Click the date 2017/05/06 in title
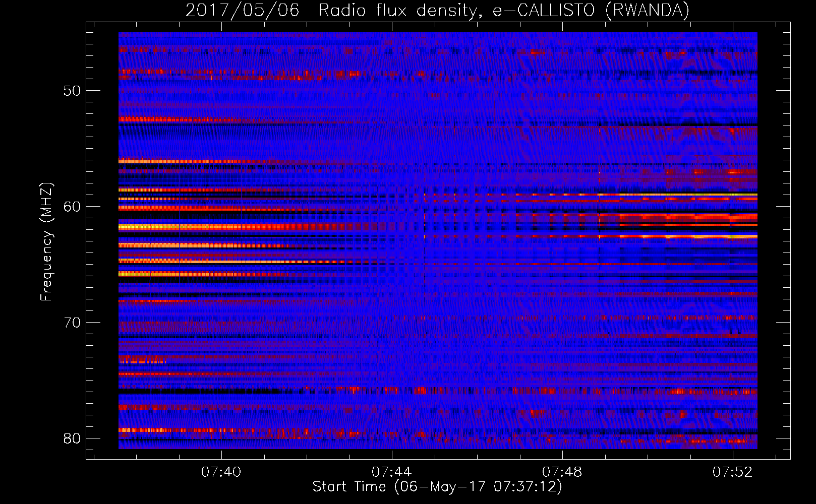Image resolution: width=816 pixels, height=504 pixels. (243, 10)
